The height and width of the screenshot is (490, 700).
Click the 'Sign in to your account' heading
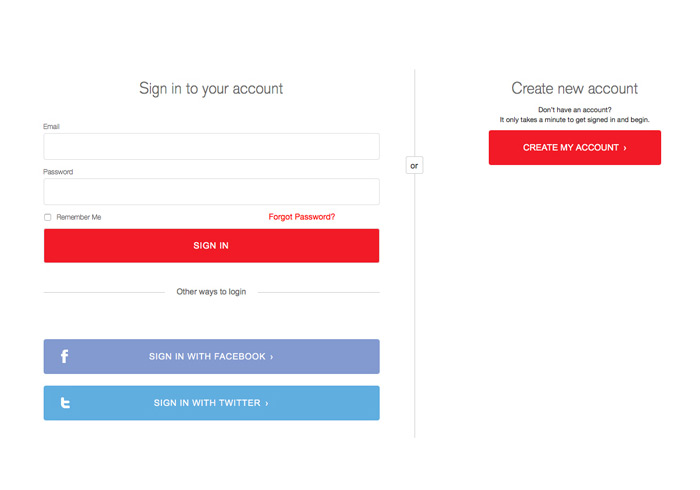(211, 89)
